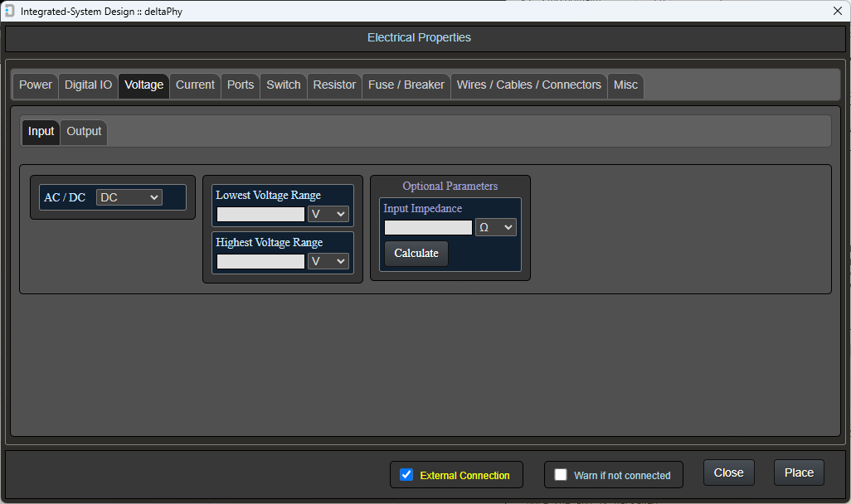Open the Digital IO tab
The width and height of the screenshot is (851, 504).
pos(88,85)
